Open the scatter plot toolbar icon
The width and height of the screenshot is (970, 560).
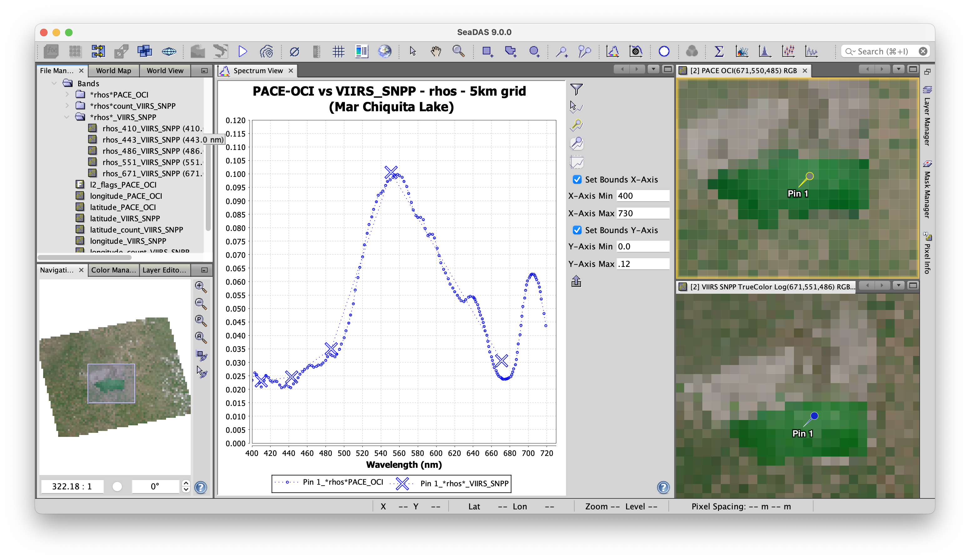coord(742,51)
